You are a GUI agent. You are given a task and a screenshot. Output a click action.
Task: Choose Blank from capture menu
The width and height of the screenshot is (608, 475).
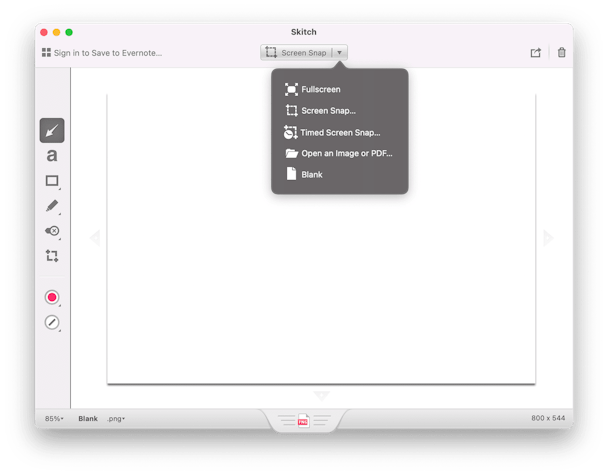(x=304, y=174)
